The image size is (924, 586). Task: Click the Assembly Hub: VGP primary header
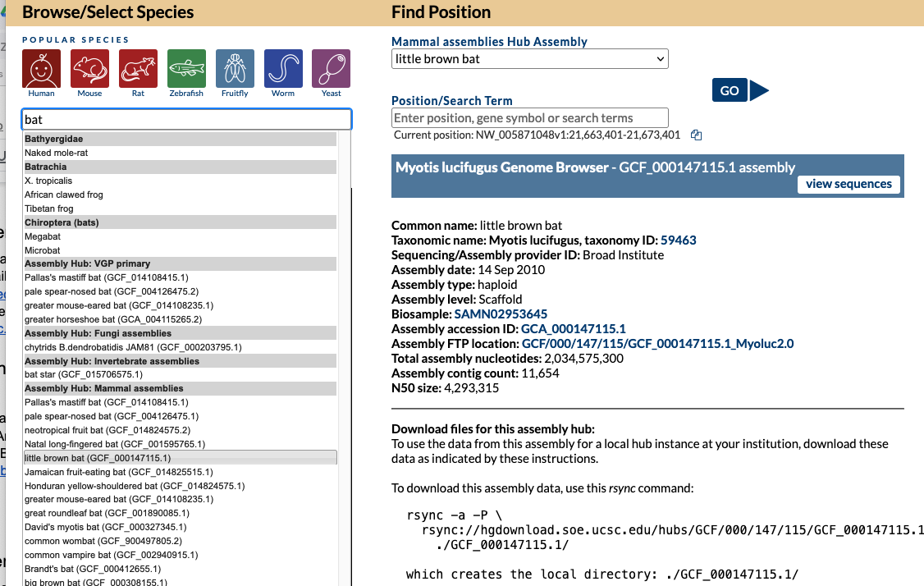(181, 263)
